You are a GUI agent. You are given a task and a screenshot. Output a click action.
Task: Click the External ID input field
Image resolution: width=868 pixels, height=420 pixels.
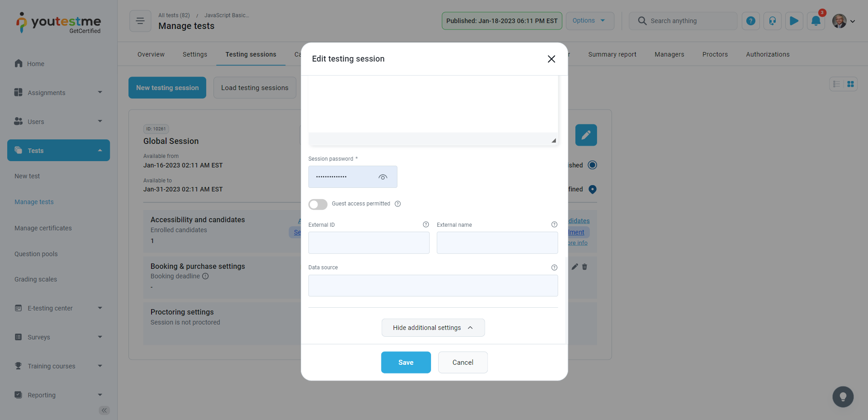(369, 243)
